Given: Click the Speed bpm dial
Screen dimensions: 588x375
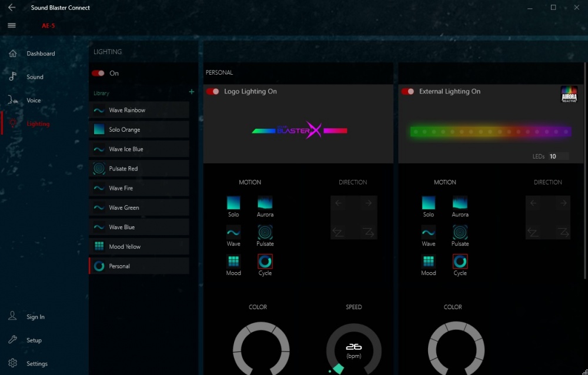Looking at the screenshot, I should point(353,350).
